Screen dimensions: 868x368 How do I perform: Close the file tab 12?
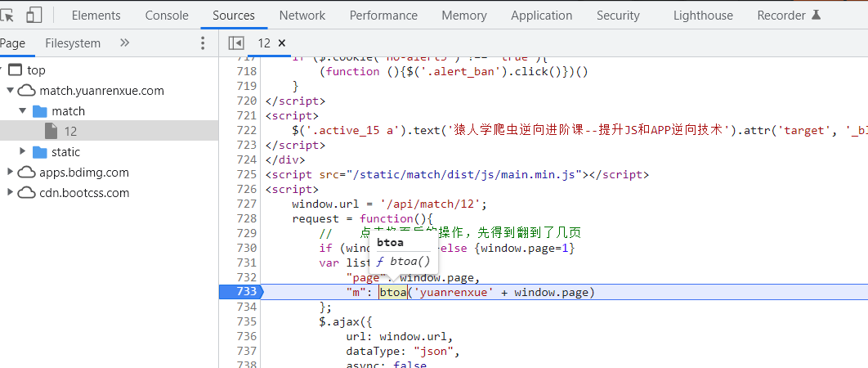(x=282, y=43)
